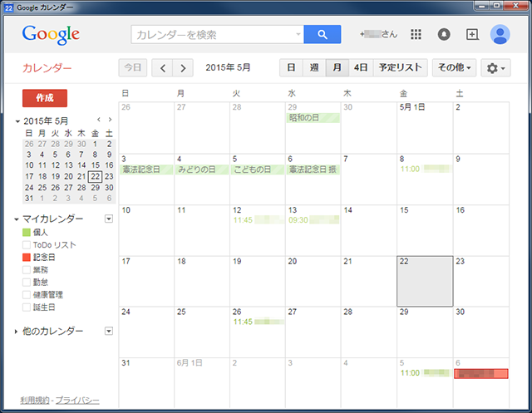Expand the 他のカレンダー section
Screen dimensions: 532x413
17,332
